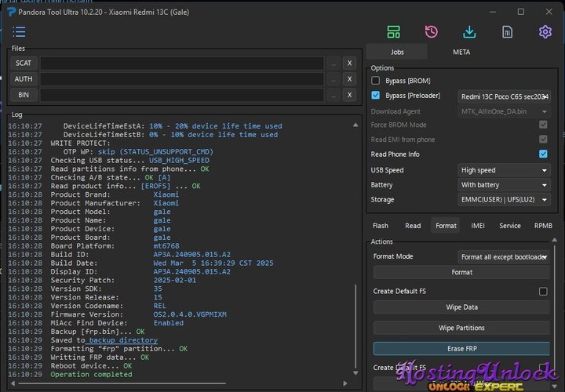Click the Format button
565x392 pixels.
(461, 273)
